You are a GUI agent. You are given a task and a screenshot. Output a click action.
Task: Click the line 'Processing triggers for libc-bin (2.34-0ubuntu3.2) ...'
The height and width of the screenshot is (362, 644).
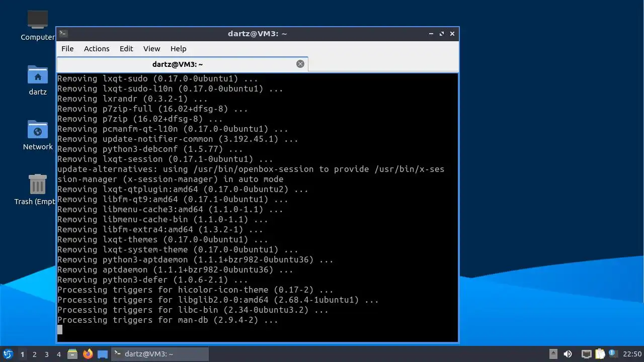click(x=193, y=310)
